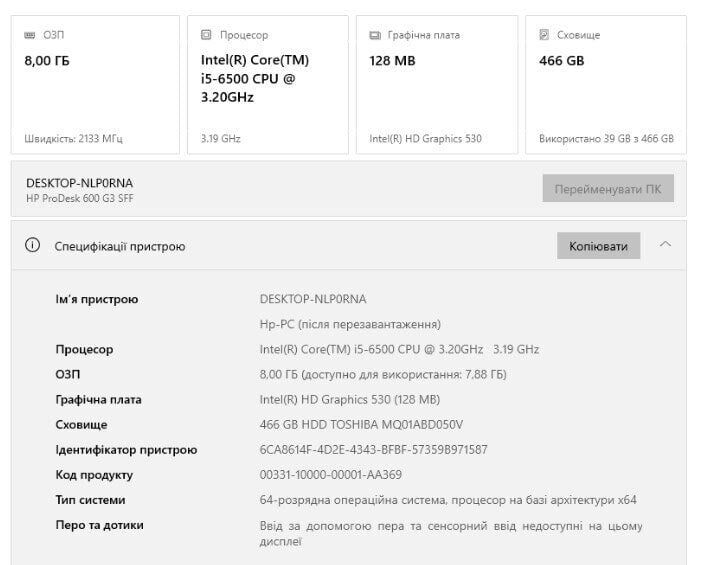Collapse the Специфікації пристрою section chevron
The height and width of the screenshot is (565, 702).
click(667, 245)
